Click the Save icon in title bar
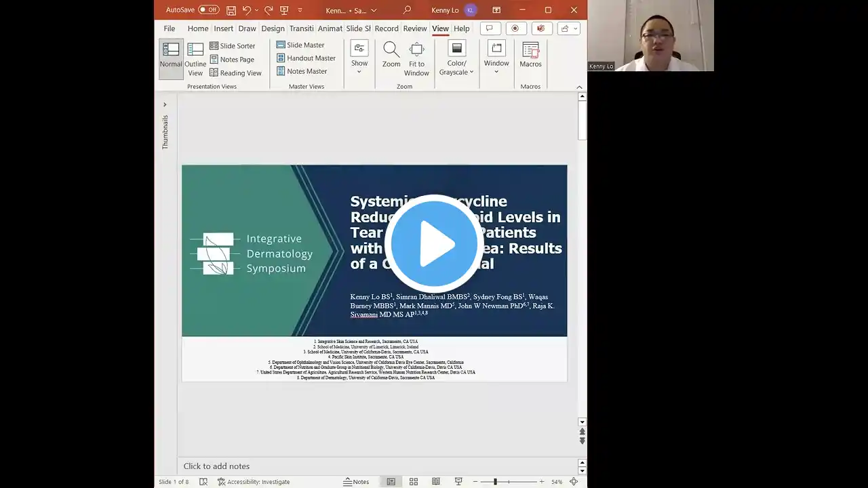This screenshot has width=868, height=488. 231,10
